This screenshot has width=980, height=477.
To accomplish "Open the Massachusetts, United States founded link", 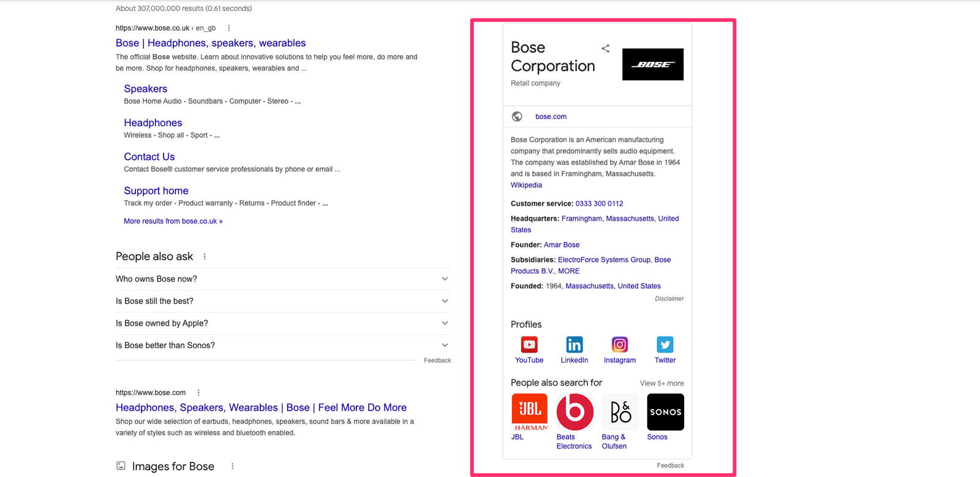I will click(613, 286).
